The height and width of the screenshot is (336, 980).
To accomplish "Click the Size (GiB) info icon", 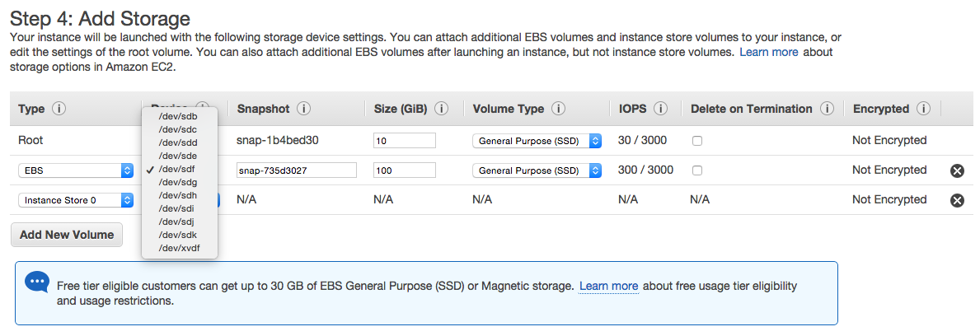I will pyautogui.click(x=441, y=109).
